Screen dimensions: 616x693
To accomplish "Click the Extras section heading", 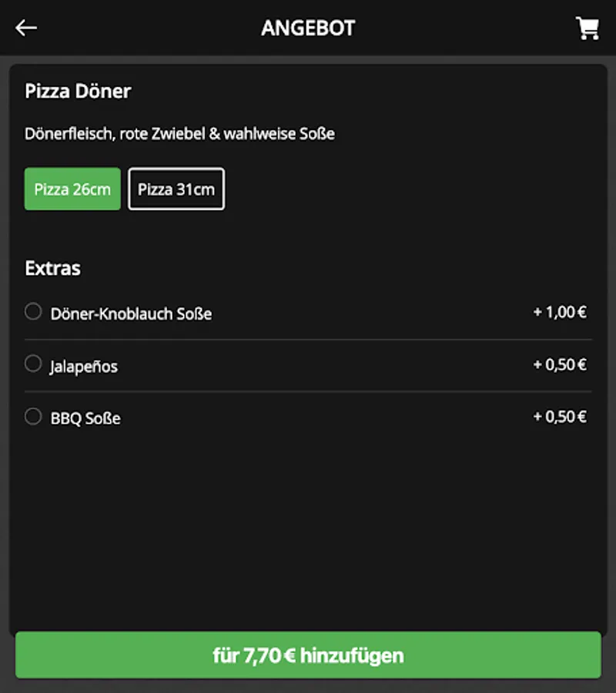I will click(52, 268).
